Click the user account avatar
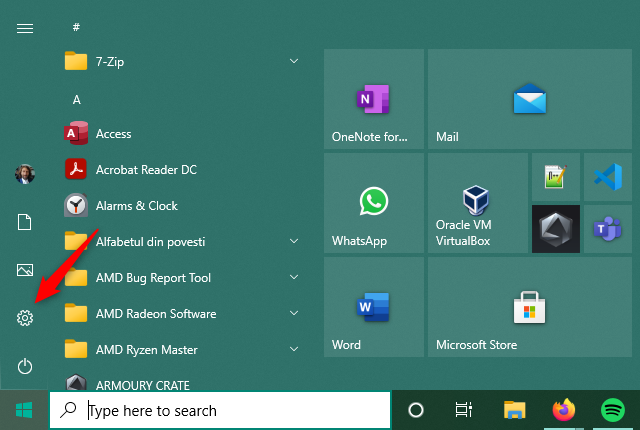This screenshot has width=640, height=430. point(25,174)
